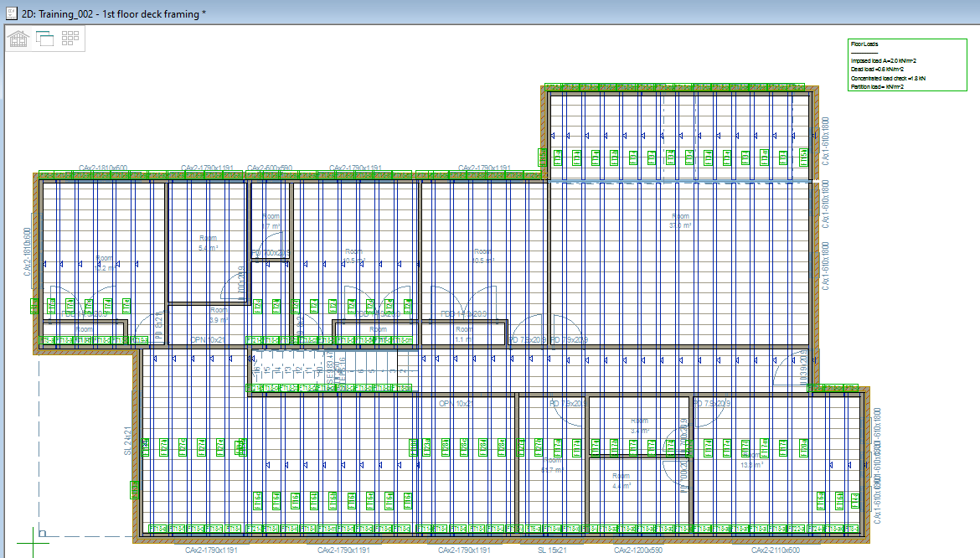Click the tile grid view icon
Image resolution: width=980 pixels, height=558 pixels.
click(x=70, y=38)
